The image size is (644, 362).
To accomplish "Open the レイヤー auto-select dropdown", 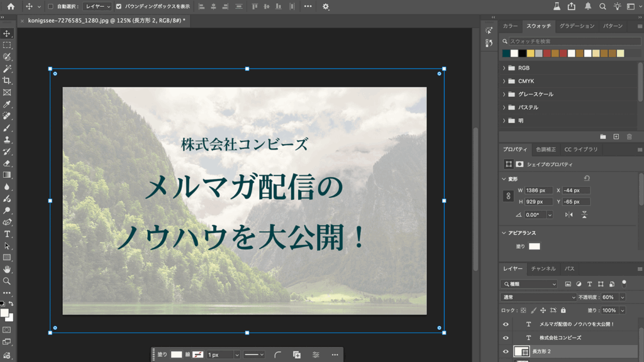I will click(98, 6).
